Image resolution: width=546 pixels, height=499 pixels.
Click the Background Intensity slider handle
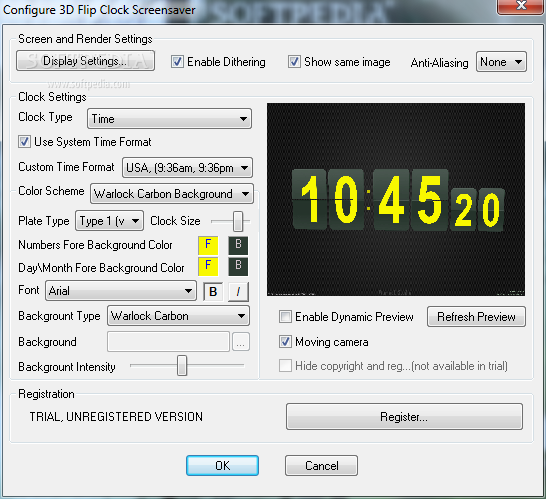coord(182,365)
